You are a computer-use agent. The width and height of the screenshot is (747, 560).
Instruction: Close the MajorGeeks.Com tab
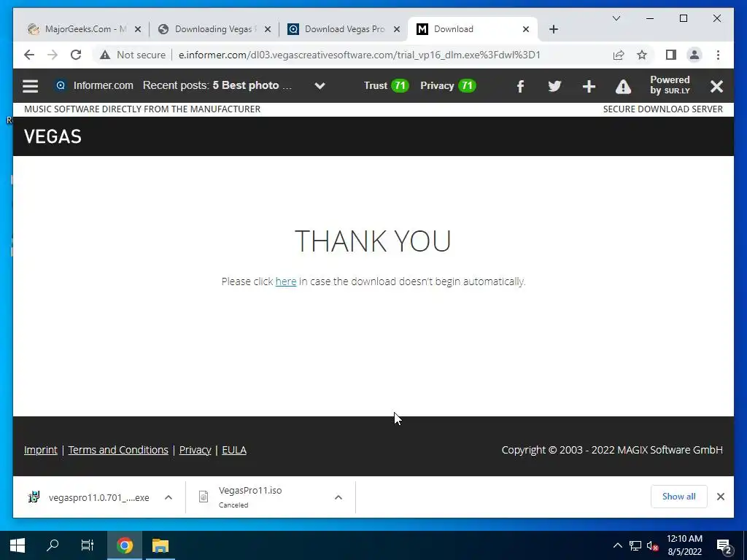point(138,29)
